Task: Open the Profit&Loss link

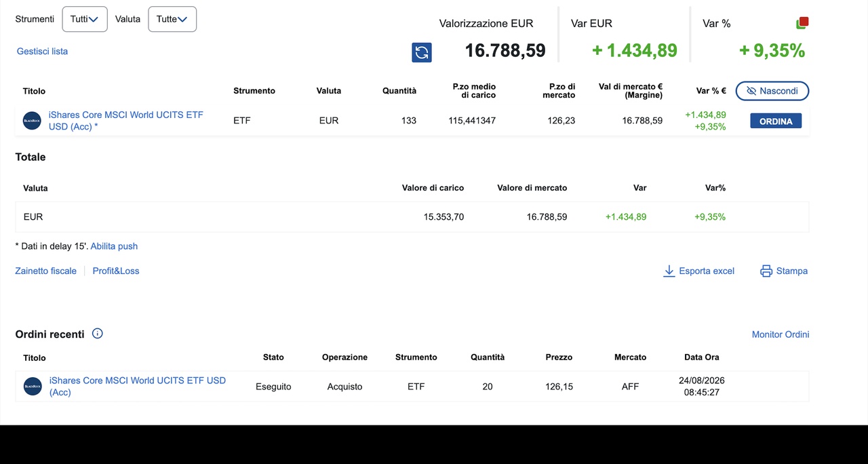Action: tap(116, 271)
